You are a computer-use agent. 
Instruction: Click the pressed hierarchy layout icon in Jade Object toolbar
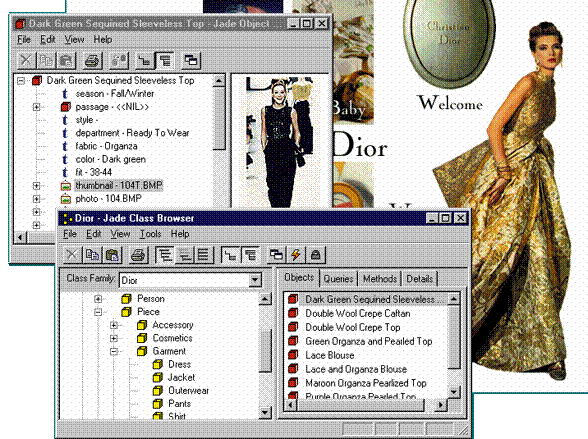pyautogui.click(x=165, y=60)
